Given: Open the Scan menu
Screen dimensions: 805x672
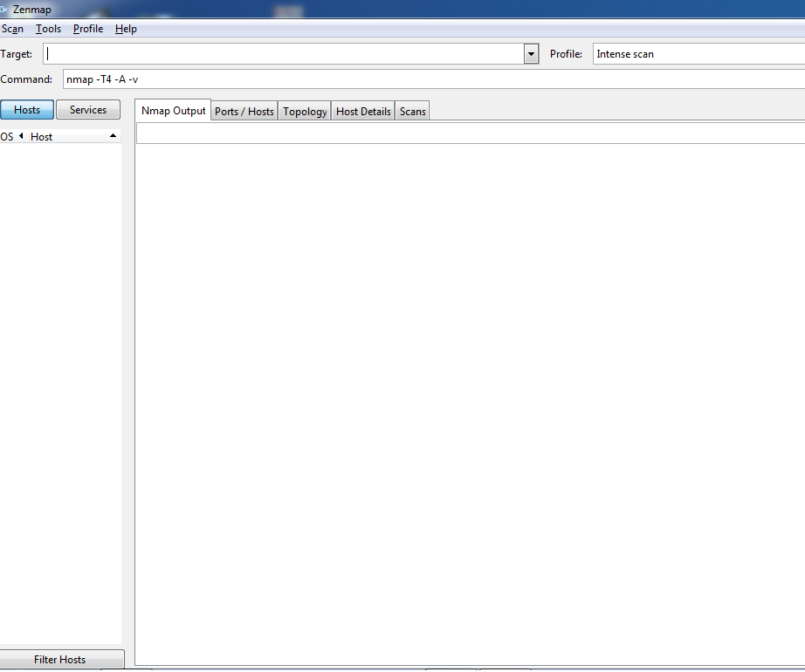Looking at the screenshot, I should tap(12, 29).
